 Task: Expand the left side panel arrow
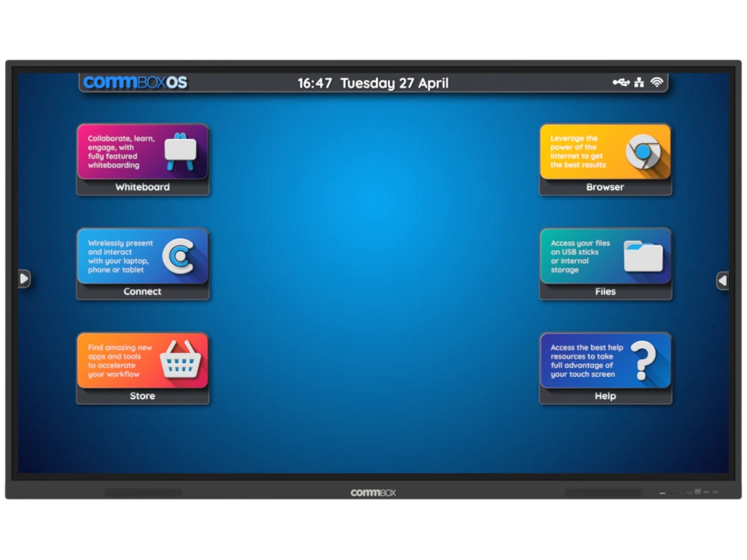click(24, 279)
